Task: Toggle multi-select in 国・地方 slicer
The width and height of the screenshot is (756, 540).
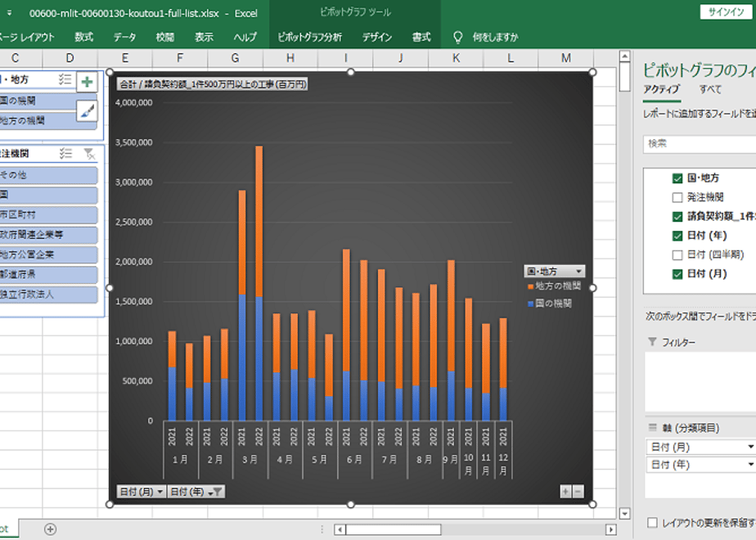Action: pyautogui.click(x=65, y=79)
